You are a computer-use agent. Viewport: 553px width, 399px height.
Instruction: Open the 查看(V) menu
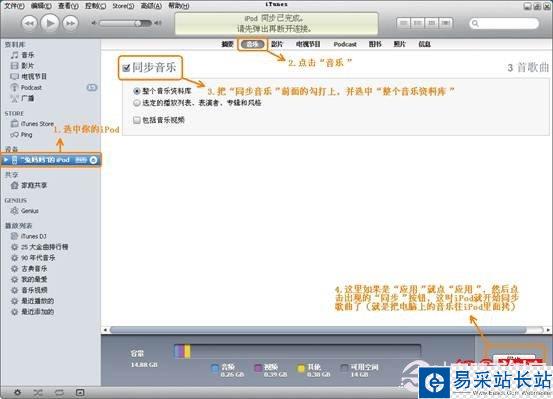(68, 6)
